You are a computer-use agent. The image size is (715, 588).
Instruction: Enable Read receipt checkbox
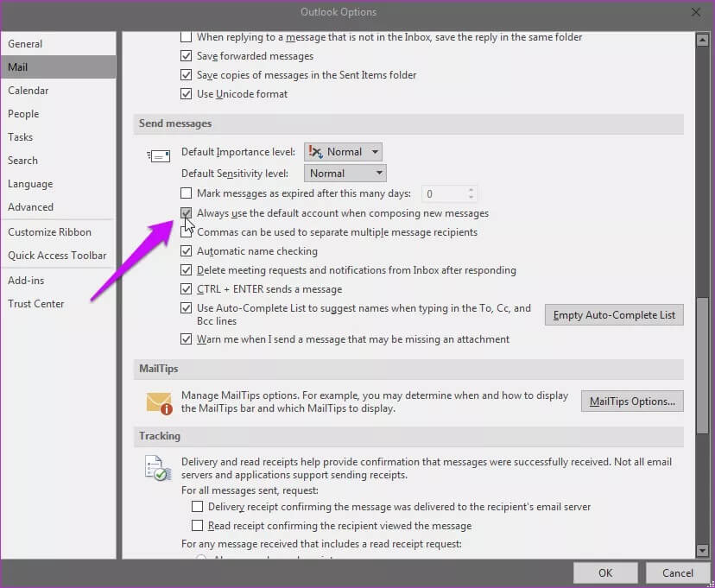tap(198, 526)
